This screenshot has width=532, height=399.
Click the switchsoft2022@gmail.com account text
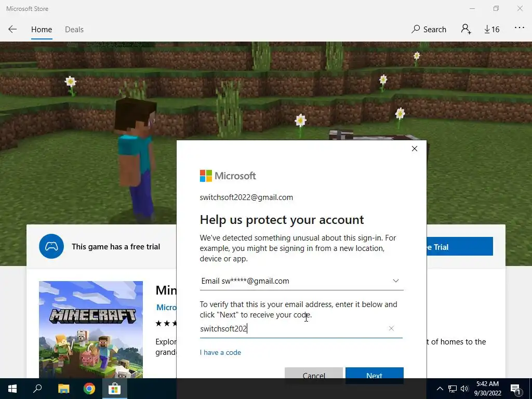coord(246,197)
